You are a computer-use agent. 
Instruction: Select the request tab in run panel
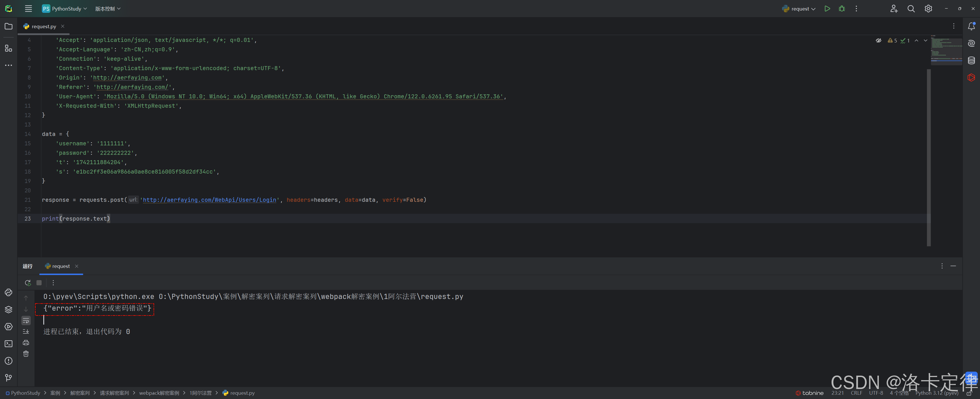pos(60,266)
